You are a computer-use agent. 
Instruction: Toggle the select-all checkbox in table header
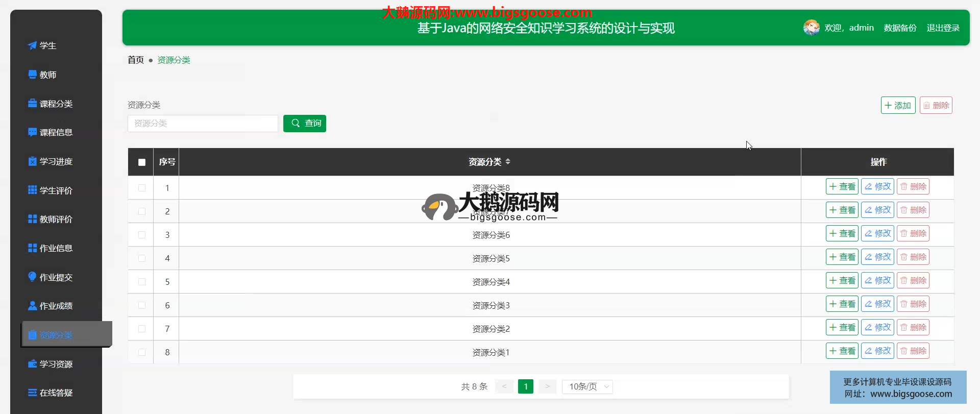click(142, 162)
